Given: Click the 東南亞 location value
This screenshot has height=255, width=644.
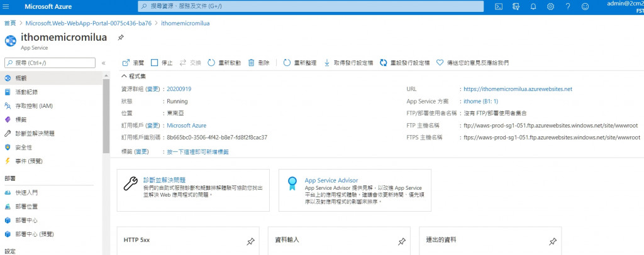Looking at the screenshot, I should [x=175, y=113].
